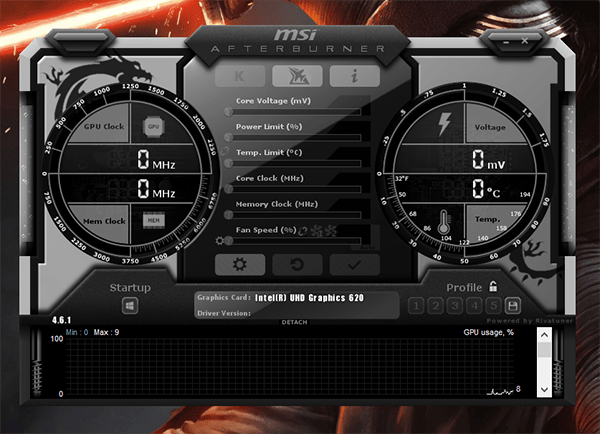600x434 pixels.
Task: Click the Intel(R) UHD Graphics 620 text
Action: 309,298
